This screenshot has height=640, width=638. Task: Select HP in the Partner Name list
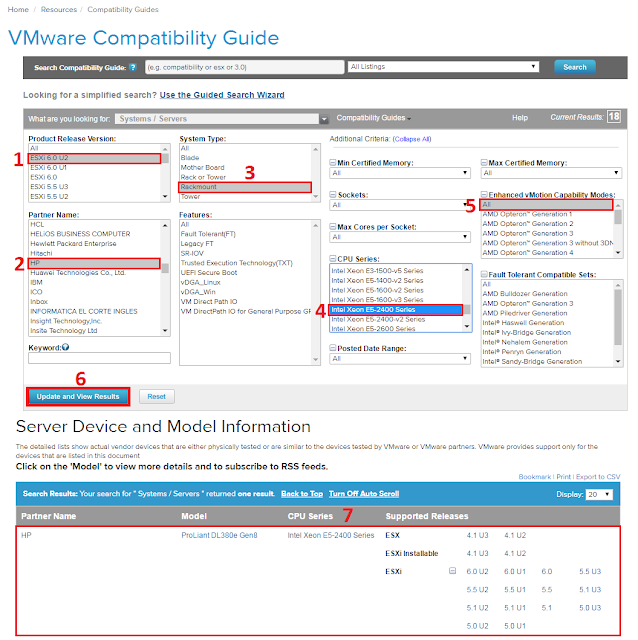[95, 263]
